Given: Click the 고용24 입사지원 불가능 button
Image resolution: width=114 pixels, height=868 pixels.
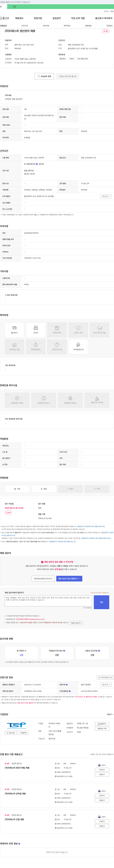Looking at the screenshot, I should [68, 76].
